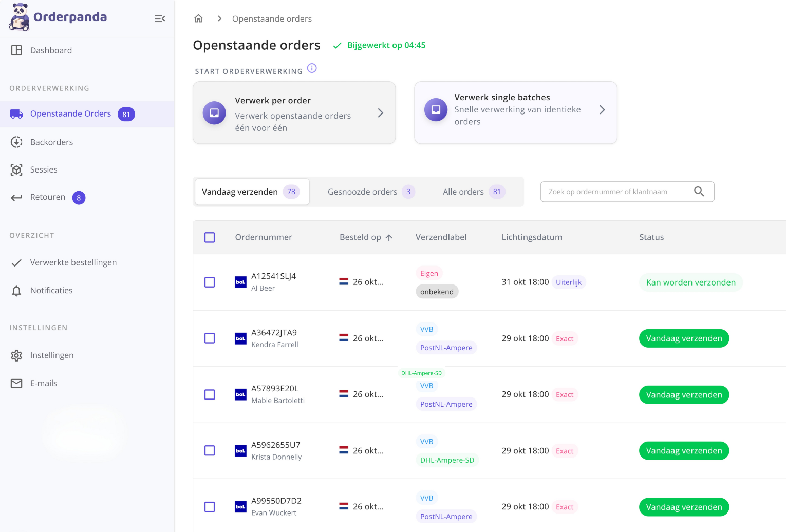Click the home icon in the breadcrumb
786x532 pixels.
point(198,18)
